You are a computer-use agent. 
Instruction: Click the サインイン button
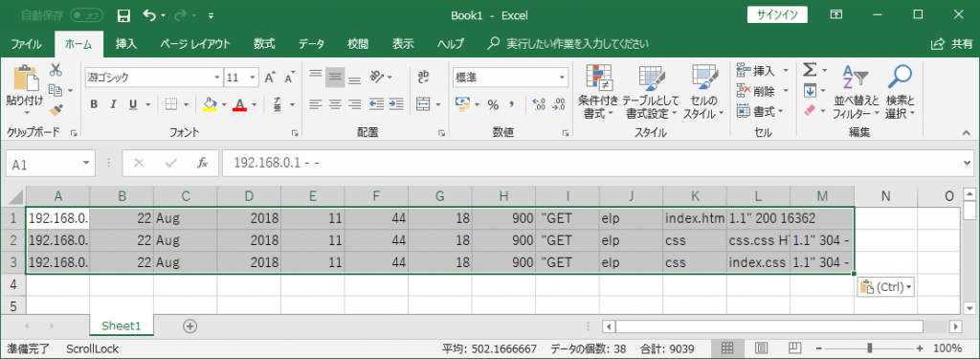click(x=777, y=14)
